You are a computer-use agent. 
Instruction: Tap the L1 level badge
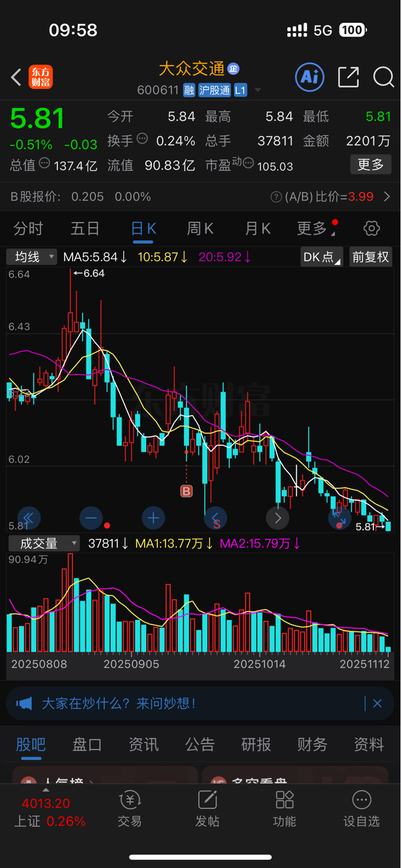click(240, 90)
